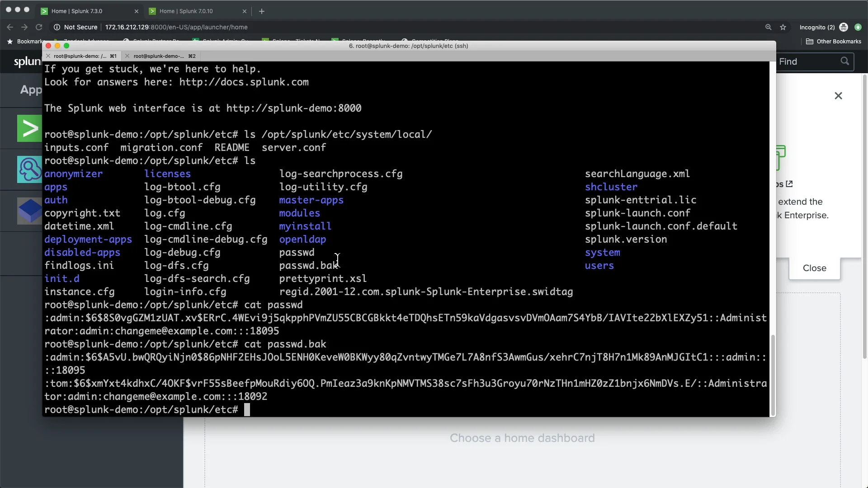This screenshot has width=868, height=488.
Task: Click the Splunk Search & Reporting app icon
Action: coord(29,129)
